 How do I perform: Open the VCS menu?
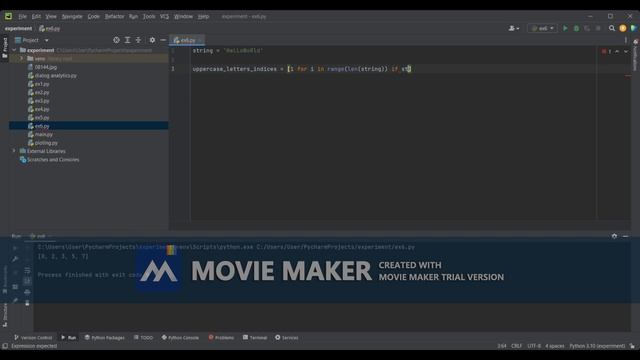(x=164, y=16)
